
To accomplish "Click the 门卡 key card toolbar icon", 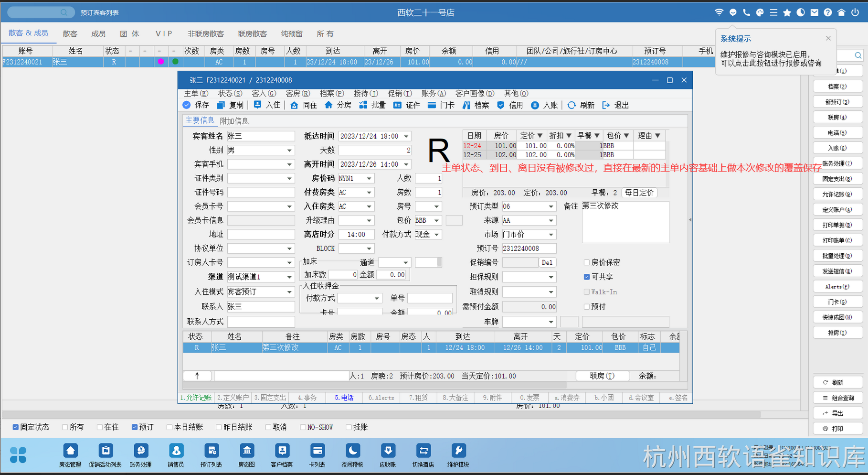I will [432, 105].
